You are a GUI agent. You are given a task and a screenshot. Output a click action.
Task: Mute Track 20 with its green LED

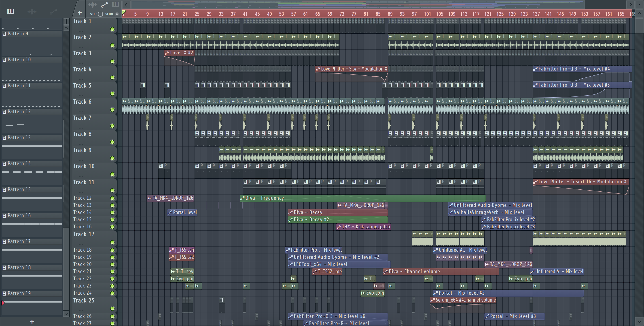(112, 265)
